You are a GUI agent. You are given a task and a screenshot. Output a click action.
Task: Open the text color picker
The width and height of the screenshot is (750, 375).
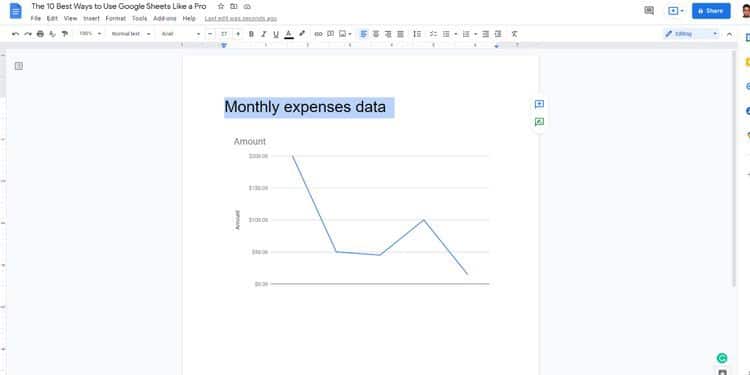coord(289,34)
